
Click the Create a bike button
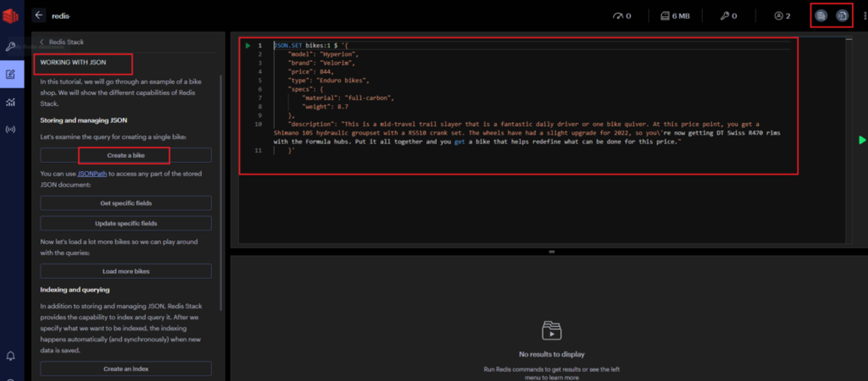[x=126, y=155]
